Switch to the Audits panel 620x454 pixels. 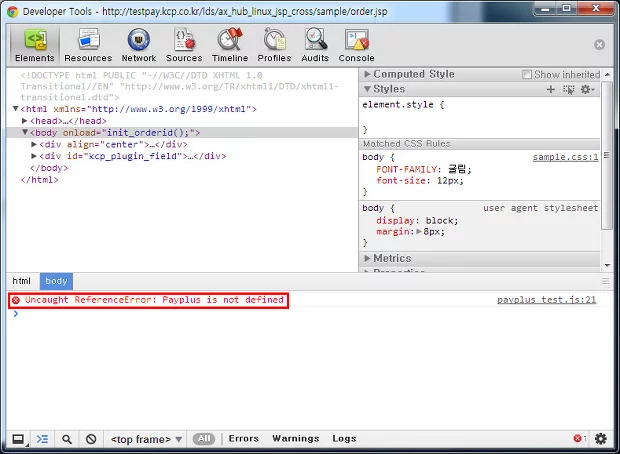(x=316, y=44)
